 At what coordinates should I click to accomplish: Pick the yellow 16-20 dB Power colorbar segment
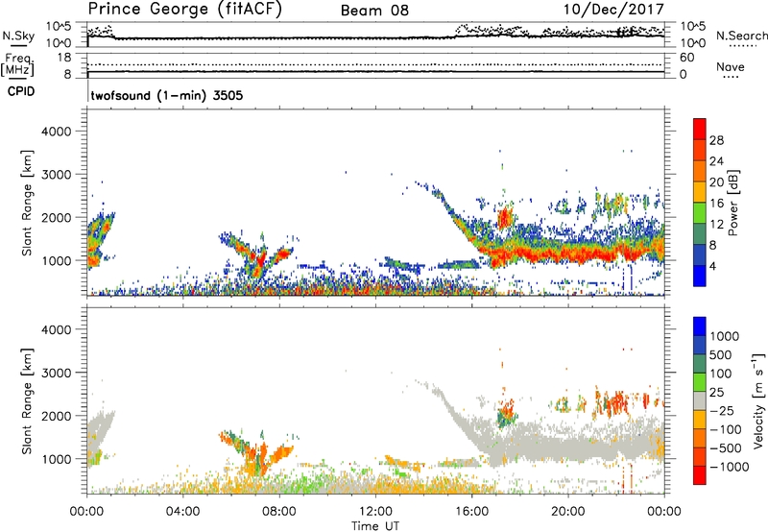click(x=700, y=191)
